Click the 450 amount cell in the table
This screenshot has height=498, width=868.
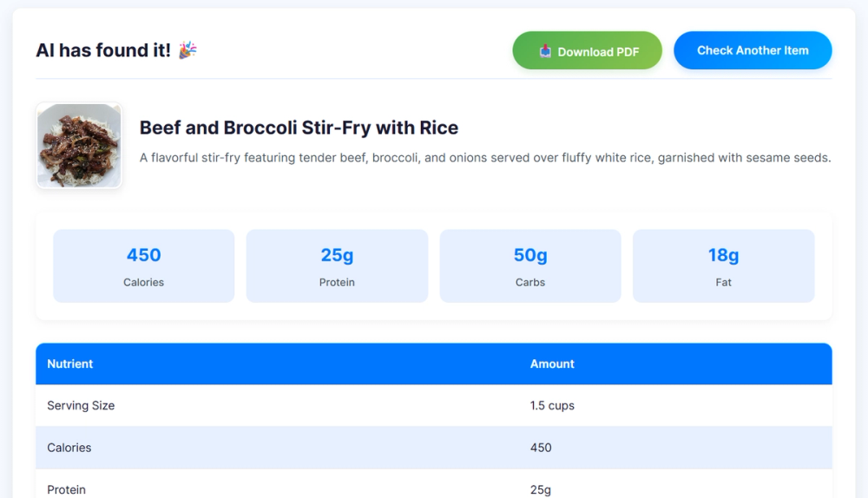[x=541, y=448]
